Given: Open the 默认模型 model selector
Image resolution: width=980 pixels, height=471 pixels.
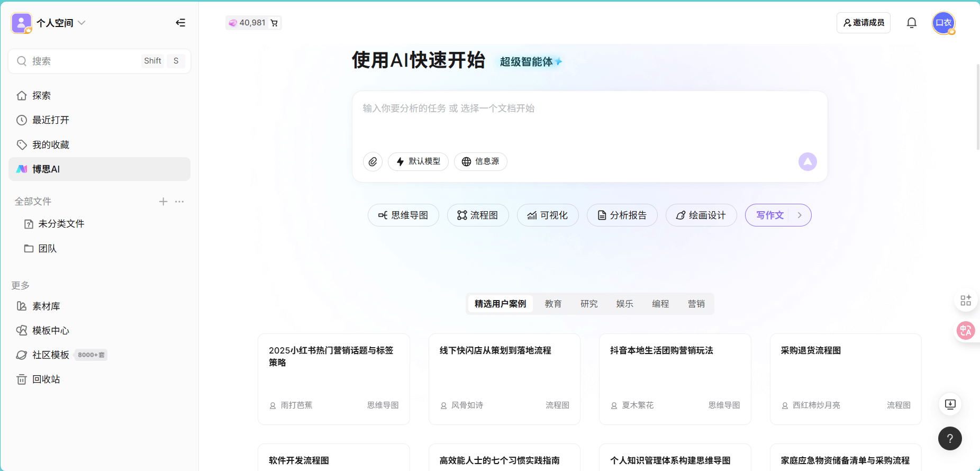Looking at the screenshot, I should pos(418,161).
